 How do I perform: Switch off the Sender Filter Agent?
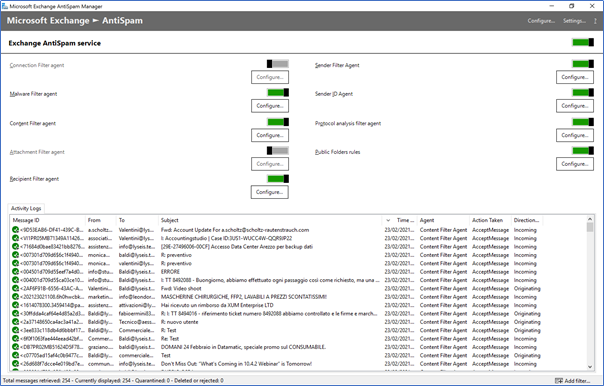click(583, 64)
